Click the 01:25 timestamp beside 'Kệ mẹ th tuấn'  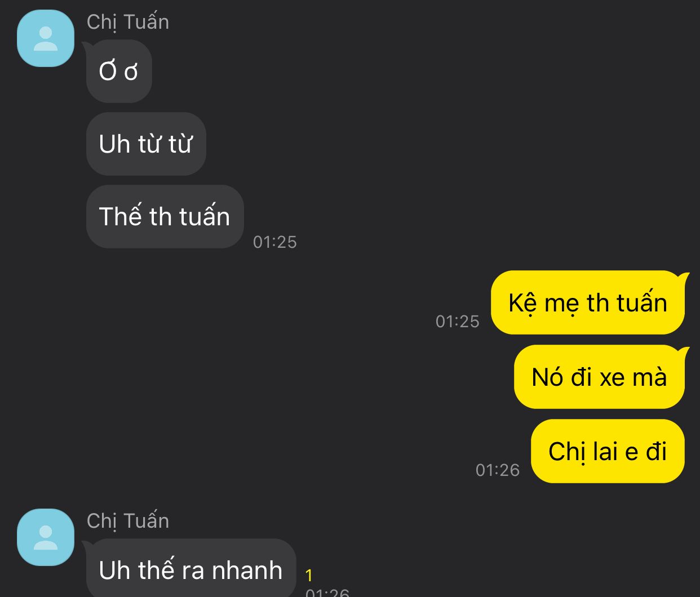point(458,321)
